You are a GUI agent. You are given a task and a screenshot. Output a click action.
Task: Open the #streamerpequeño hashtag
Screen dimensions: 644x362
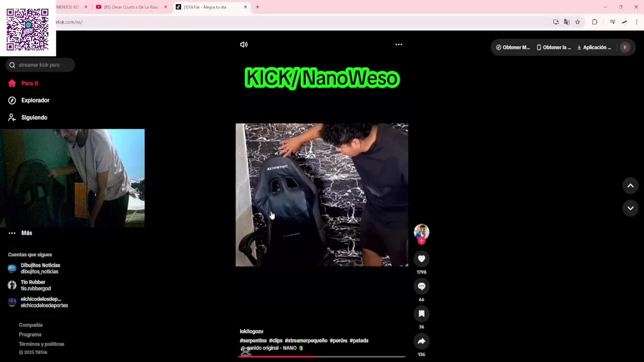click(x=306, y=340)
